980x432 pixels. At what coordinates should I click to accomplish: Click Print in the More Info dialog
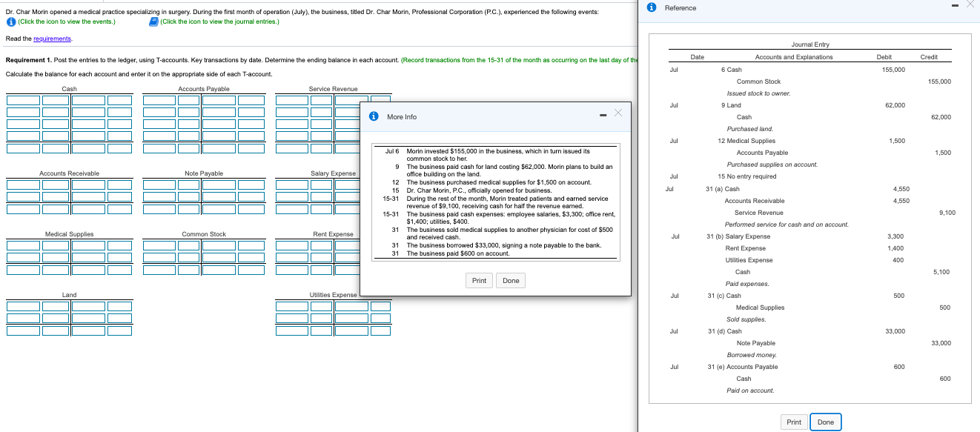click(x=480, y=281)
